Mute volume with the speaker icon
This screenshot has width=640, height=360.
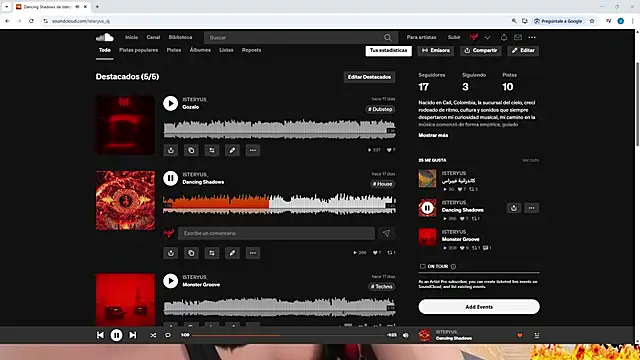click(406, 335)
